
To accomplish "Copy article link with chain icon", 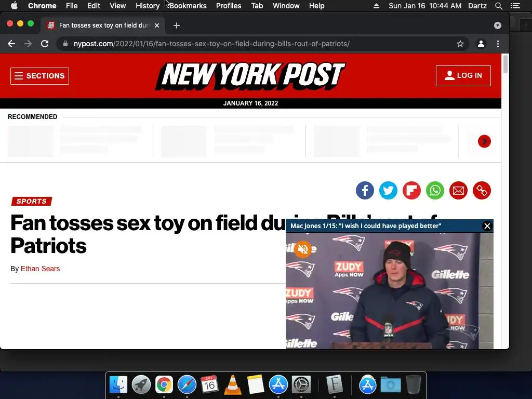I will [482, 190].
